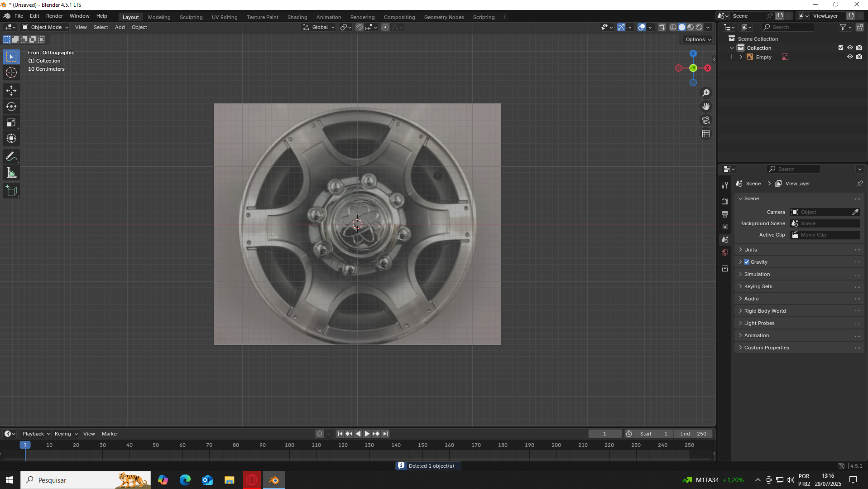This screenshot has width=868, height=489.
Task: Select the Move tool in toolbar
Action: pos(11,91)
